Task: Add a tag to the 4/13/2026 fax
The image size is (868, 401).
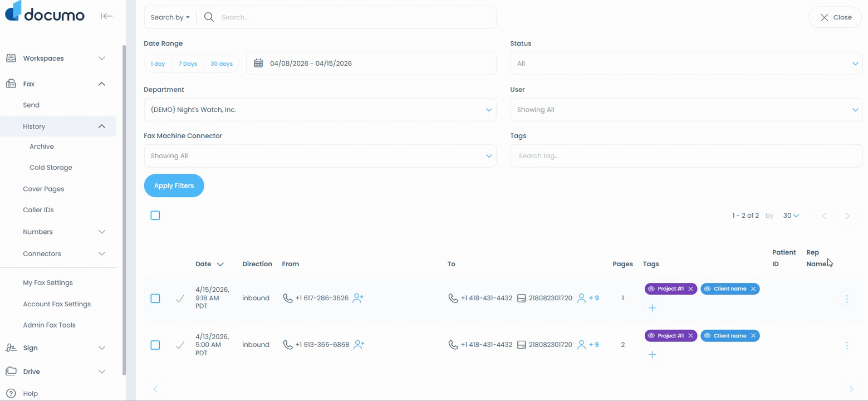Action: (652, 355)
